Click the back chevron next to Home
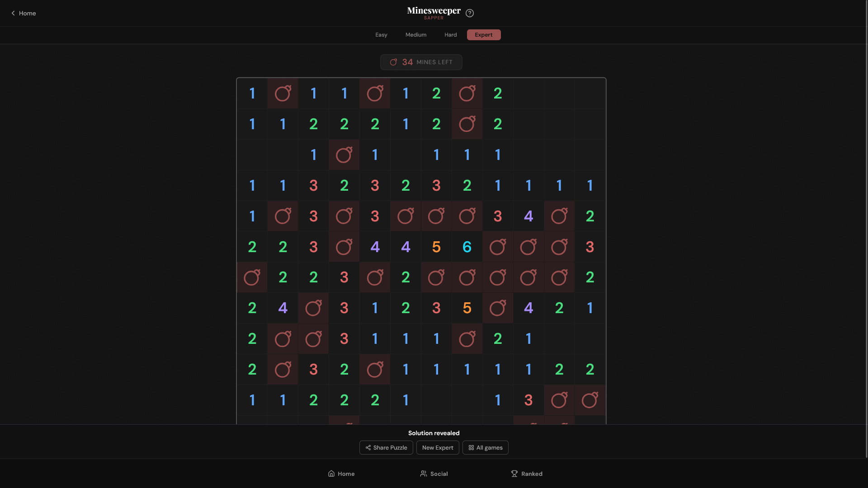This screenshot has width=868, height=488. [13, 13]
